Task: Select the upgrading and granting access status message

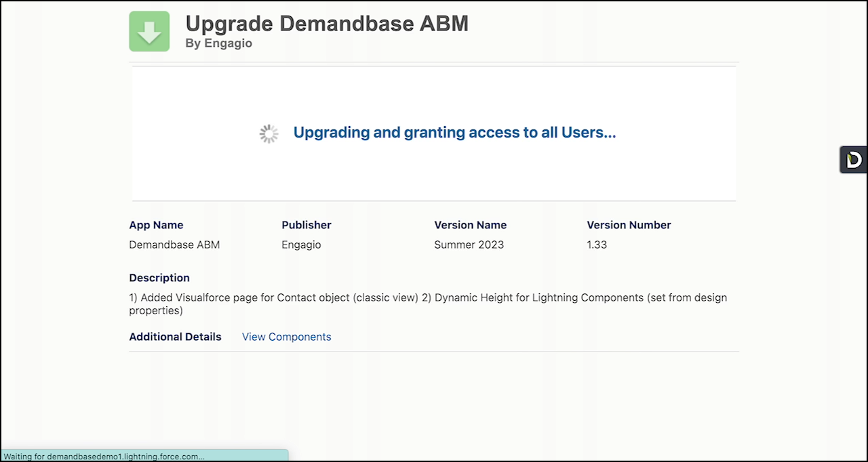Action: tap(454, 132)
